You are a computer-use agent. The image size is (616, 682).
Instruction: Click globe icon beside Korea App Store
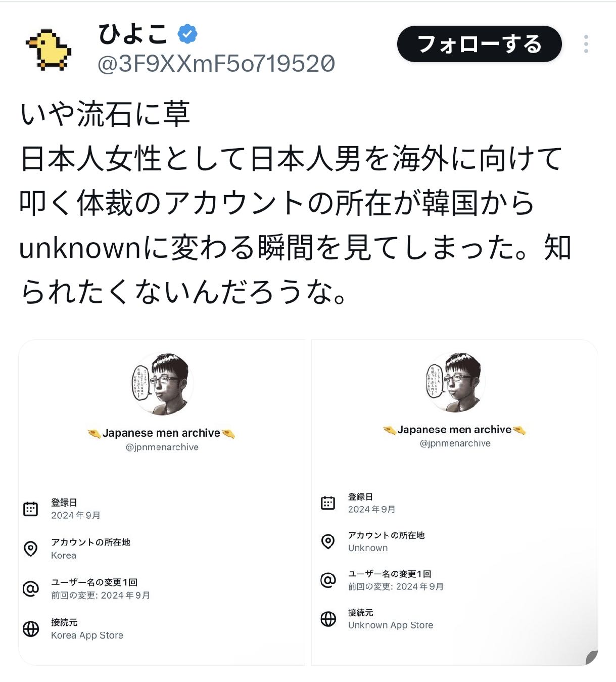(31, 628)
